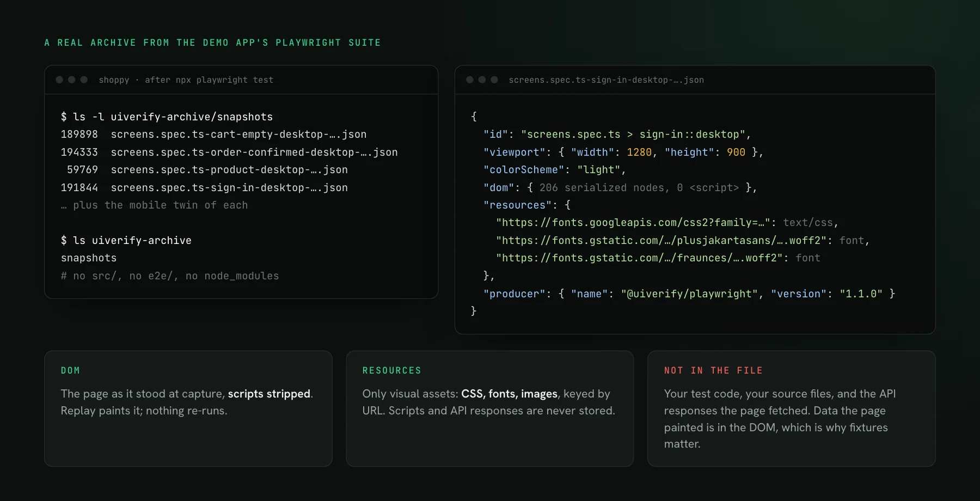
Task: Click first window dot in the JSON panel
Action: coord(470,80)
